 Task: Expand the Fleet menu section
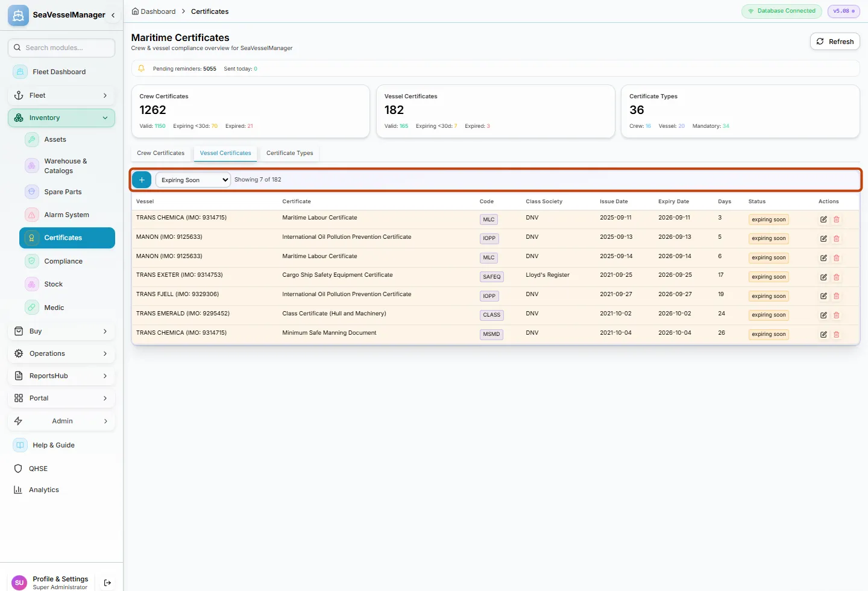click(x=61, y=95)
